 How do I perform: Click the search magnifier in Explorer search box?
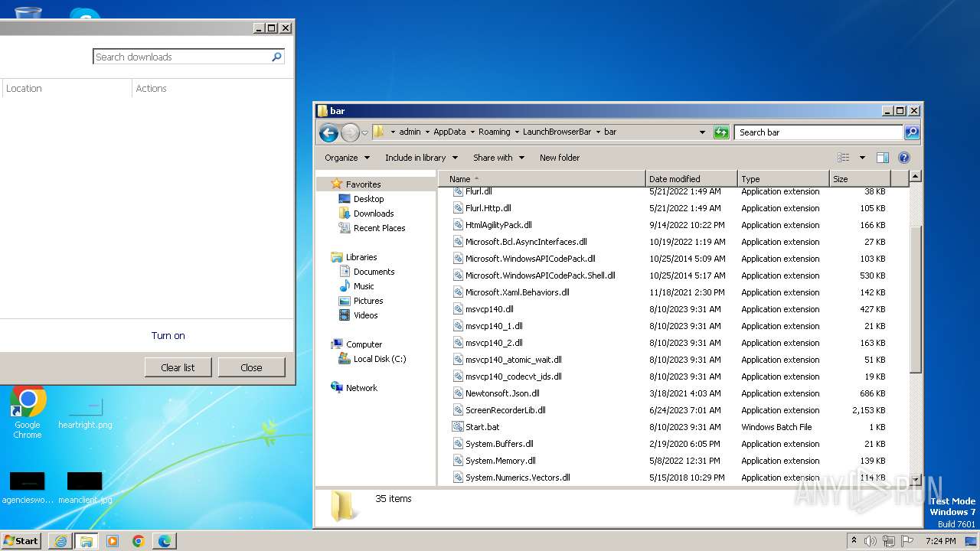911,132
